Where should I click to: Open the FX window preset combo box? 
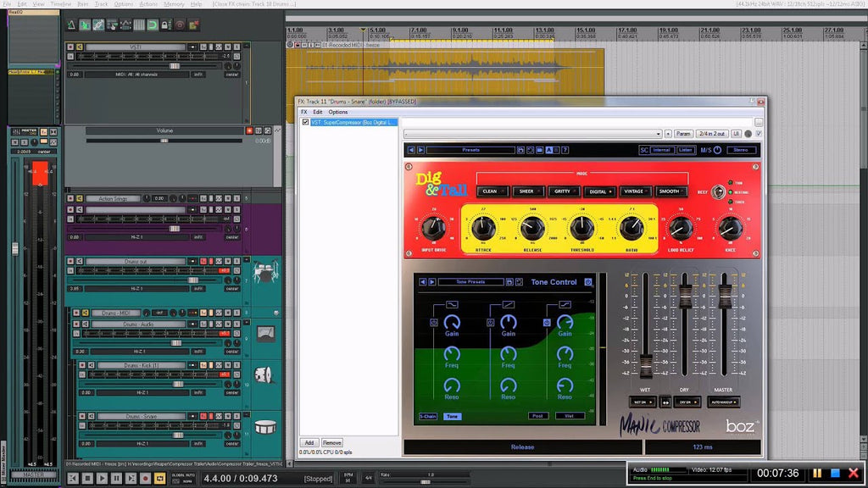[533, 134]
